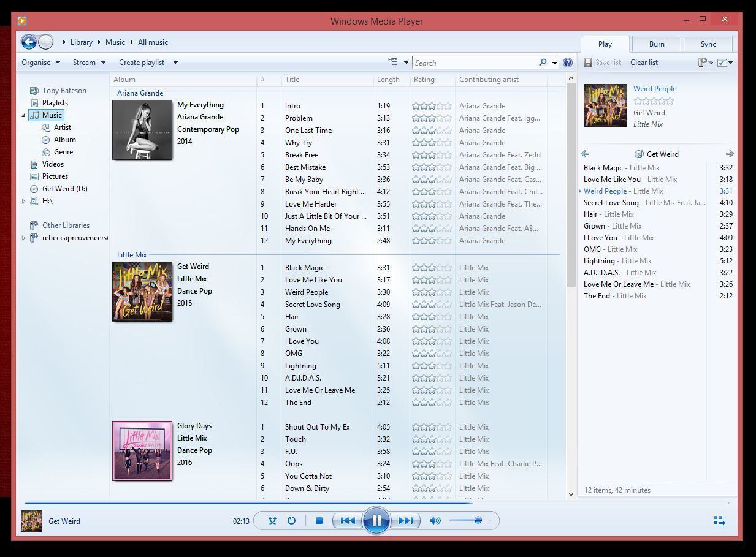The image size is (756, 557).
Task: Click the Get Weird album art in the Play pane
Action: pyautogui.click(x=605, y=105)
